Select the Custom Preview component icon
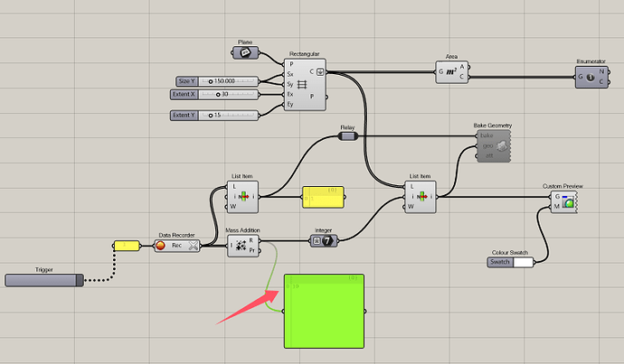The height and width of the screenshot is (364, 624). point(568,201)
